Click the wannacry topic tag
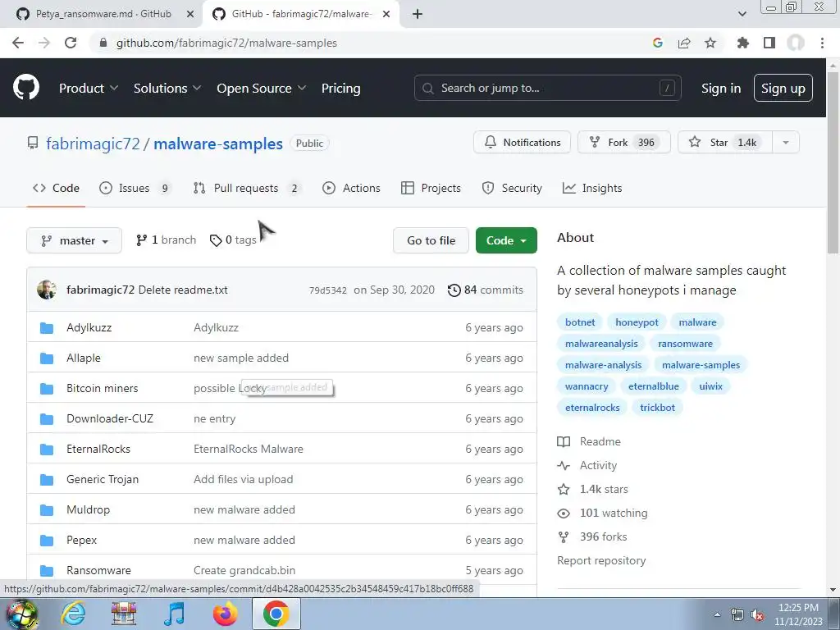Image resolution: width=840 pixels, height=630 pixels. [587, 386]
